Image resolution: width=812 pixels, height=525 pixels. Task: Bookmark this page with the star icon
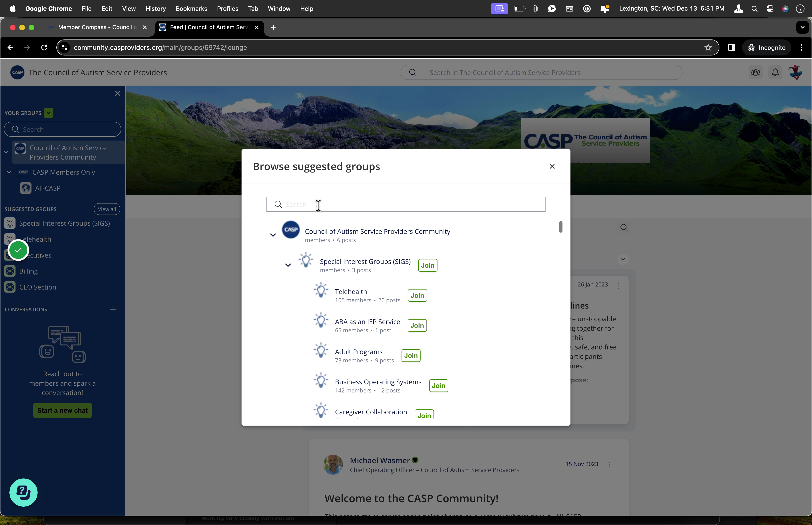click(708, 47)
